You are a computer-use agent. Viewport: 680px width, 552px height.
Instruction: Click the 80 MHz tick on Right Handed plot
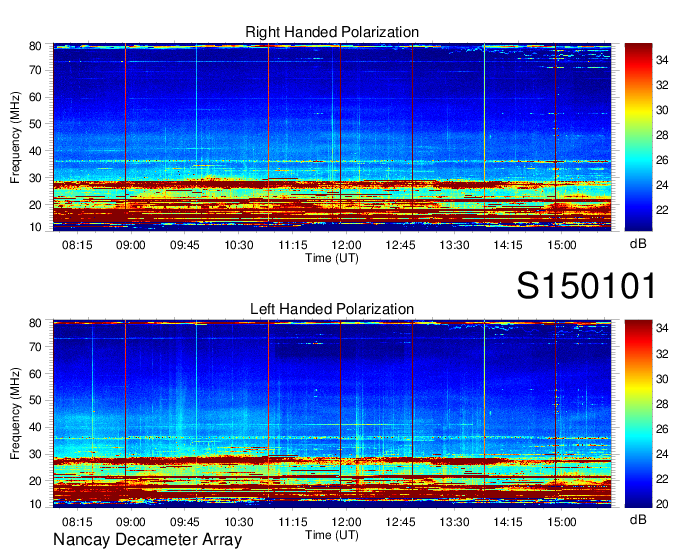[x=35, y=46]
